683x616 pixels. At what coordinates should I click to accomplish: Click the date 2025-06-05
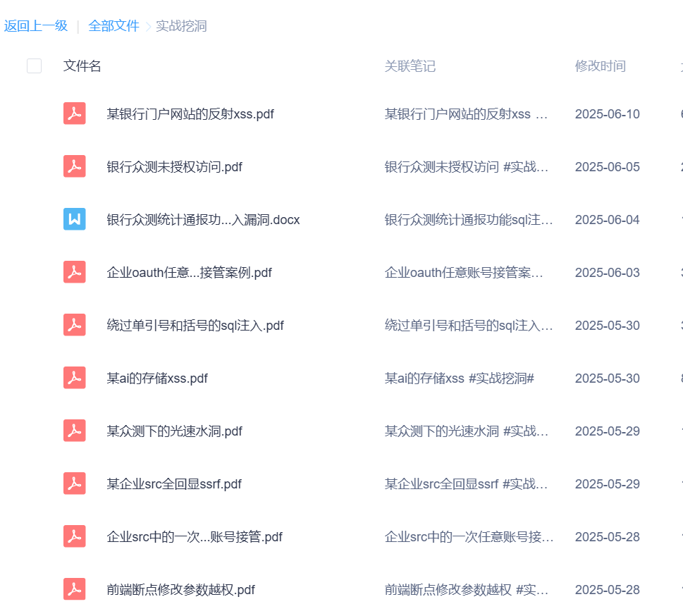(x=607, y=166)
